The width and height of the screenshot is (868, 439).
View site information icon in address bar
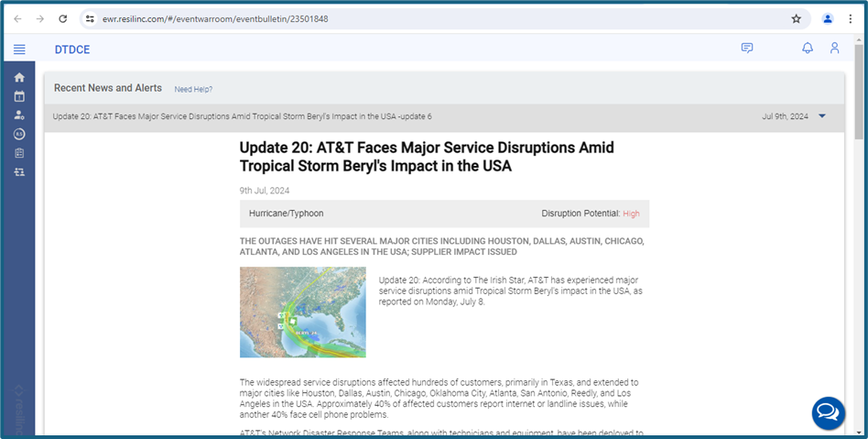tap(91, 19)
